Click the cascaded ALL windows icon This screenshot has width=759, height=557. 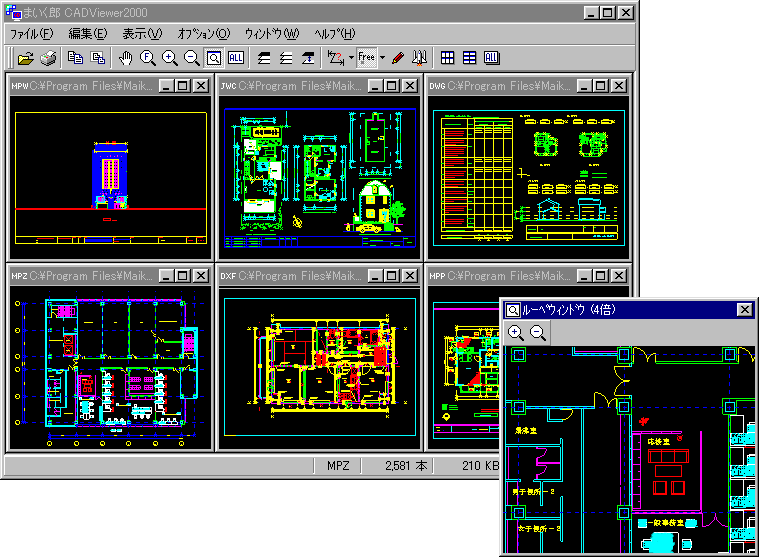(491, 58)
